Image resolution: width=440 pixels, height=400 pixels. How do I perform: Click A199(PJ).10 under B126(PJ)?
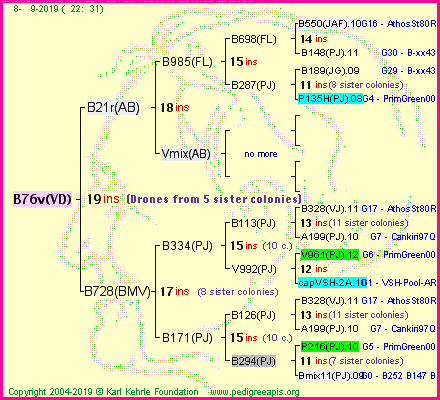329,329
